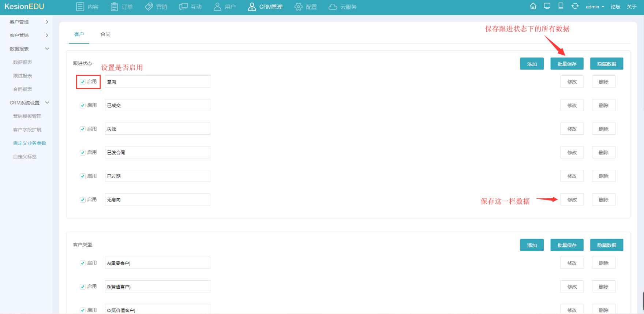
Task: Open the 内容 content menu icon
Action: tap(80, 7)
